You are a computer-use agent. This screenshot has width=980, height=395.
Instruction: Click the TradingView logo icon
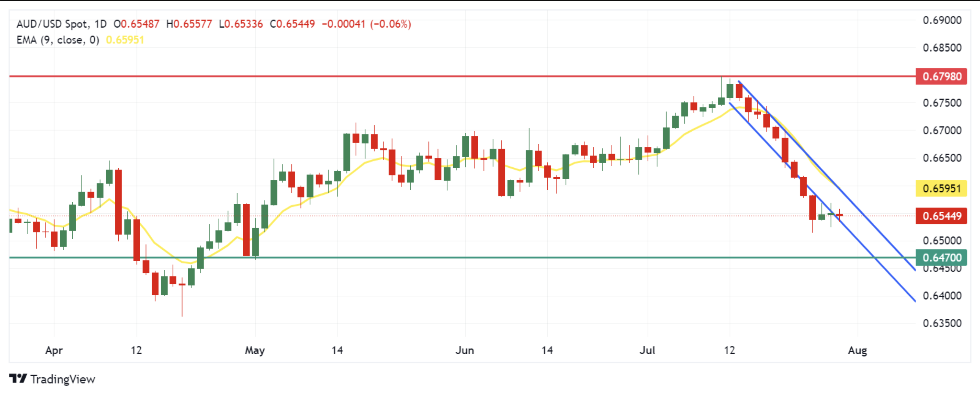(18, 378)
